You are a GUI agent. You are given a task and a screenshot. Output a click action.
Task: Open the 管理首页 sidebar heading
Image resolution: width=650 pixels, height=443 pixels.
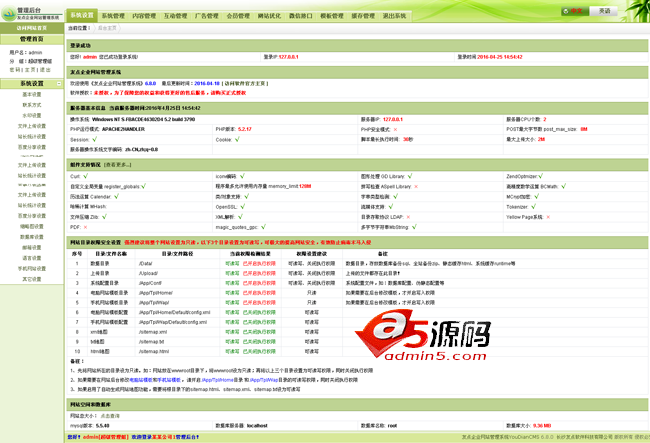coord(32,39)
